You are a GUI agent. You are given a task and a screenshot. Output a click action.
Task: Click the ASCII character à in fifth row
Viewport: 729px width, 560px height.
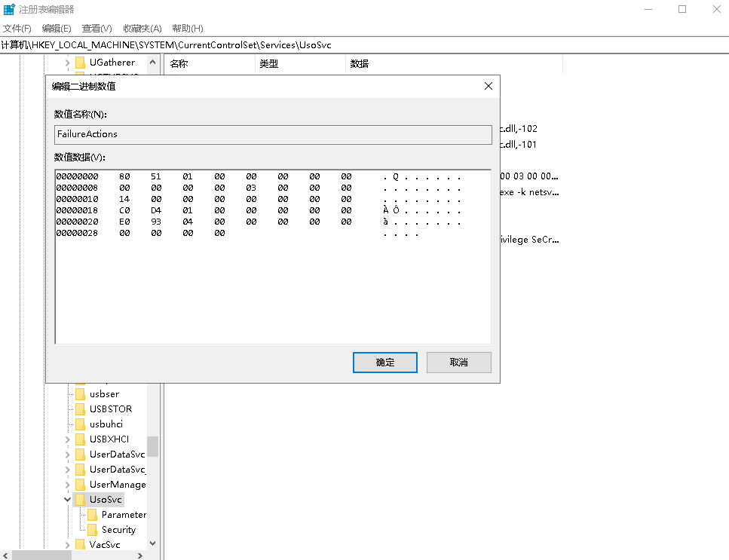click(385, 222)
